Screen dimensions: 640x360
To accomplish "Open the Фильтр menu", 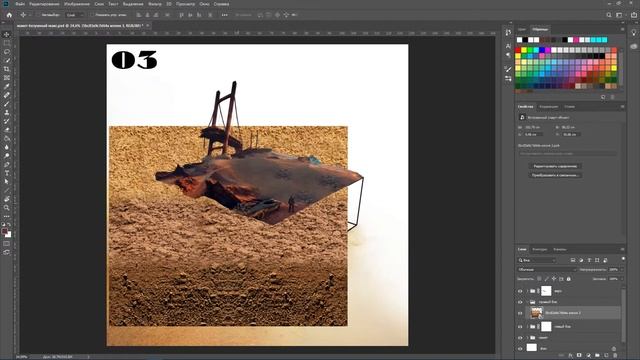I will coord(155,4).
